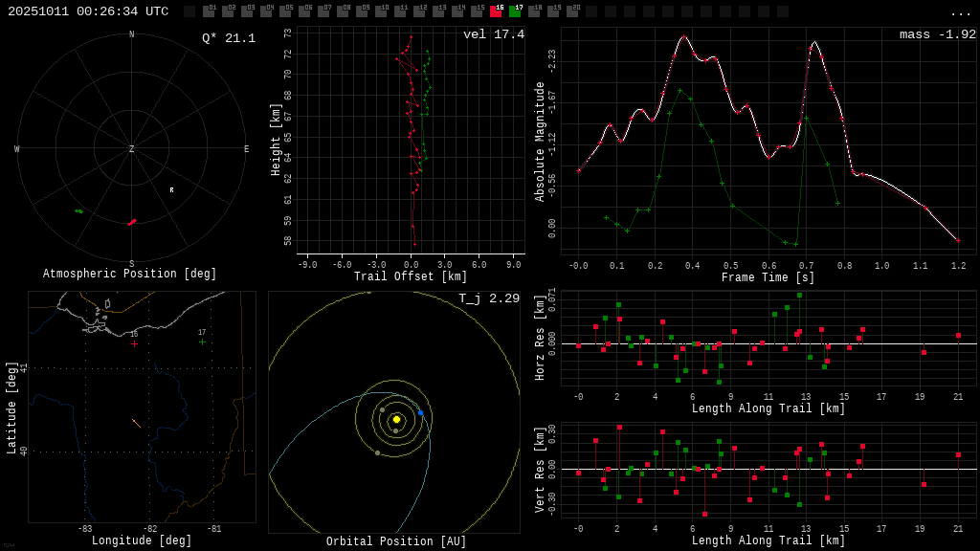Click the yellow Sun in orbital plot

(396, 419)
